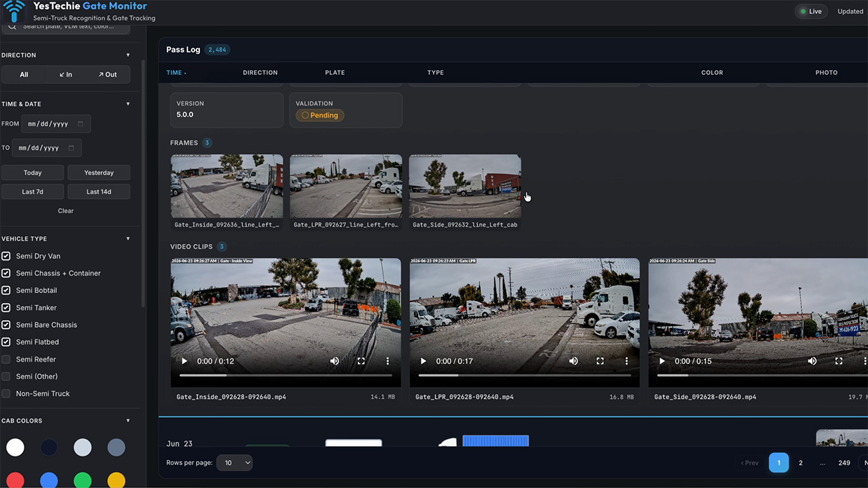The height and width of the screenshot is (488, 868).
Task: Filter pass log to Yesterday
Action: coord(99,173)
